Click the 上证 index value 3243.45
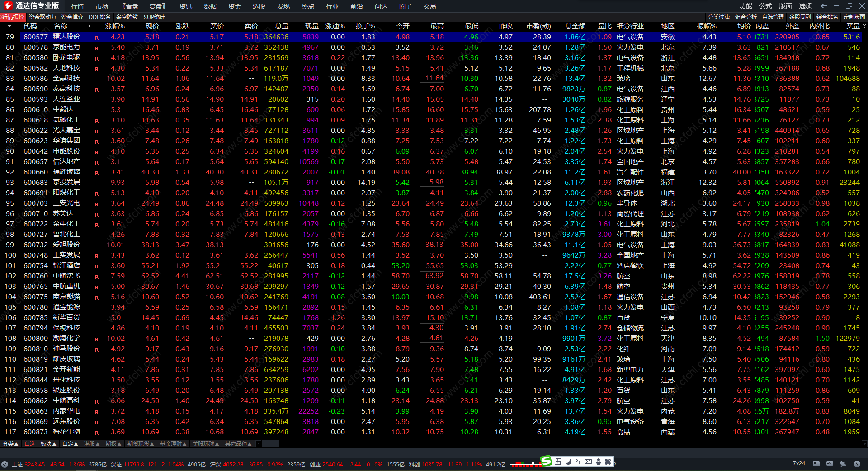The width and height of the screenshot is (868, 471). coord(35,464)
